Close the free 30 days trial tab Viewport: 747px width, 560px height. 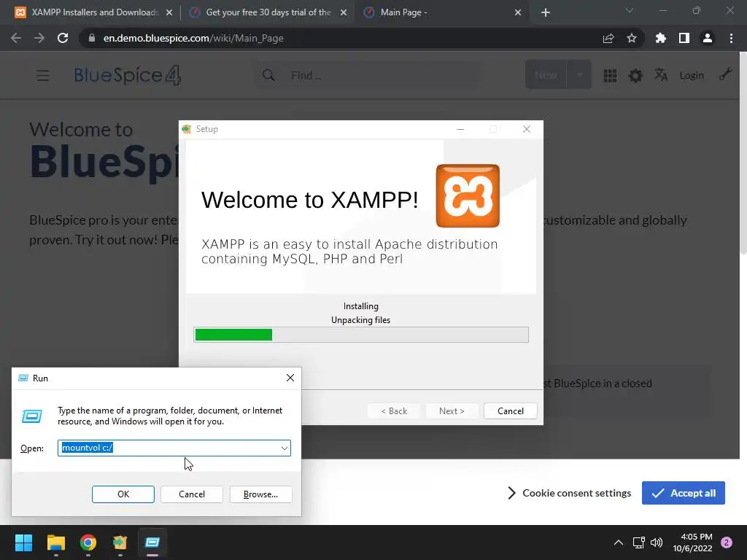point(344,13)
